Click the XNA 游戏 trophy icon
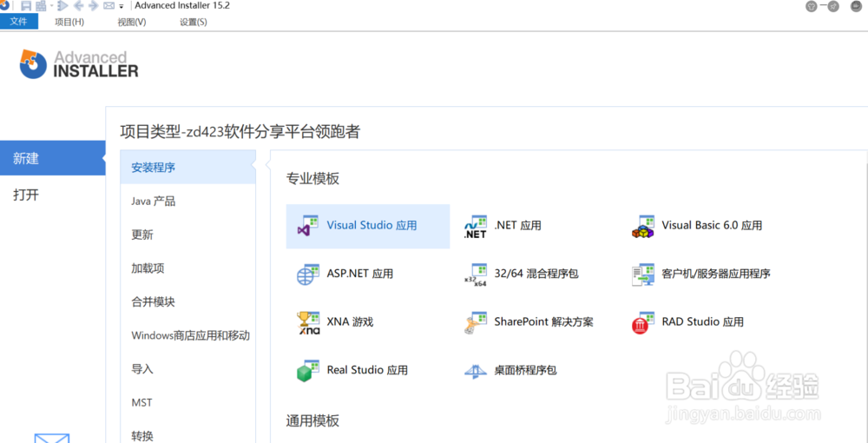This screenshot has width=868, height=443. coord(308,322)
